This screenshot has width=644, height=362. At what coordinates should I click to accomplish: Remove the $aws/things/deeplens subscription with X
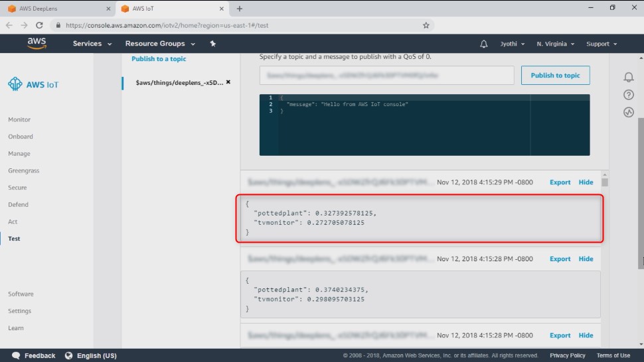point(228,82)
